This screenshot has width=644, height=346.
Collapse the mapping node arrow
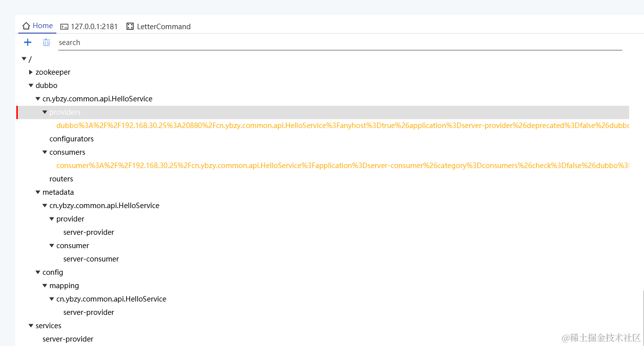point(45,286)
